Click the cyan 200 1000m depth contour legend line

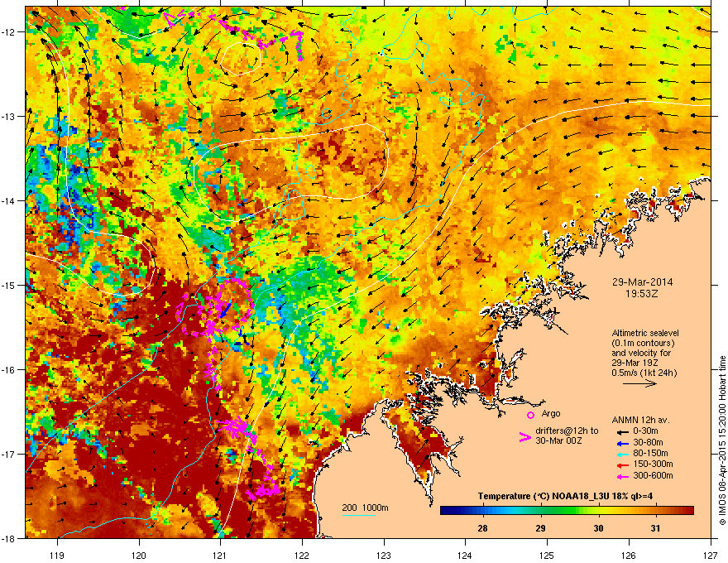358,516
